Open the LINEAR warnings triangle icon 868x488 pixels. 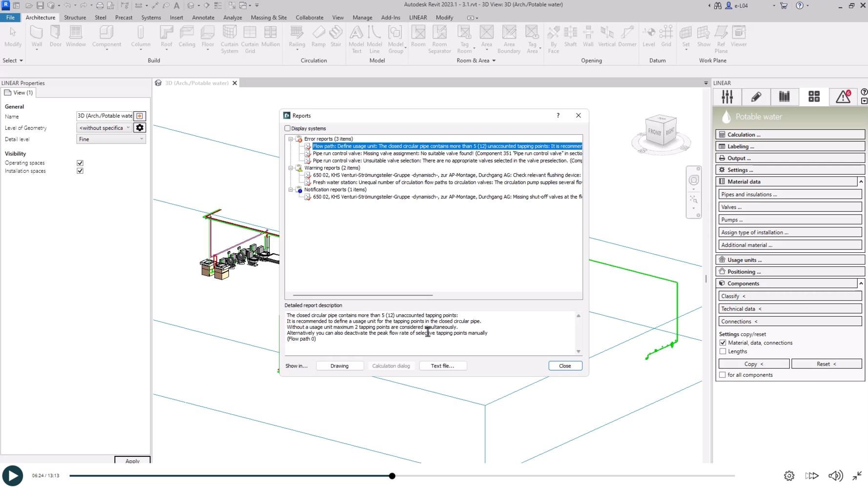843,97
